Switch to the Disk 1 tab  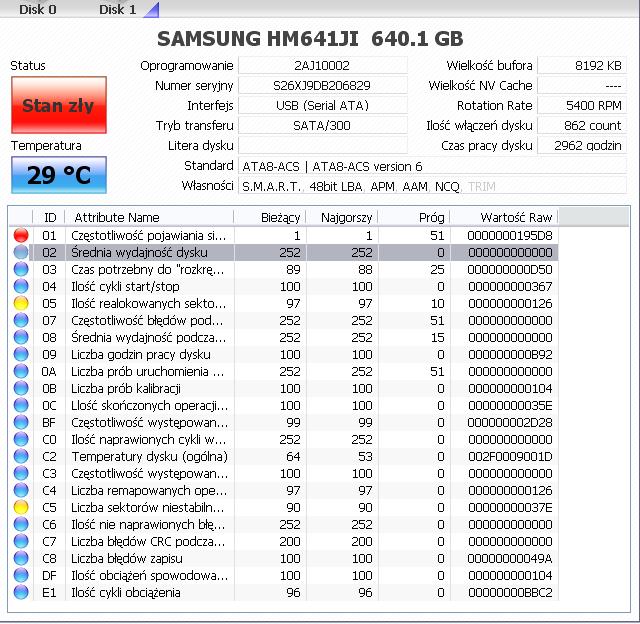118,9
